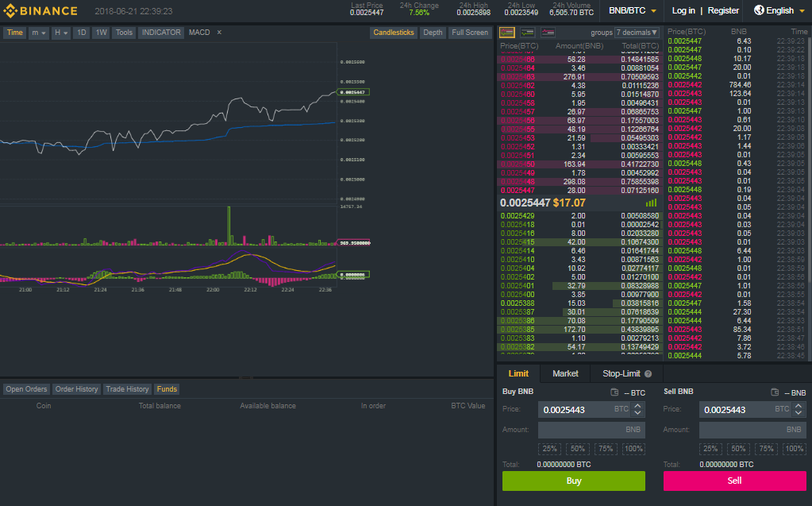Switch to the Limit order tab
The width and height of the screenshot is (812, 506).
click(518, 374)
